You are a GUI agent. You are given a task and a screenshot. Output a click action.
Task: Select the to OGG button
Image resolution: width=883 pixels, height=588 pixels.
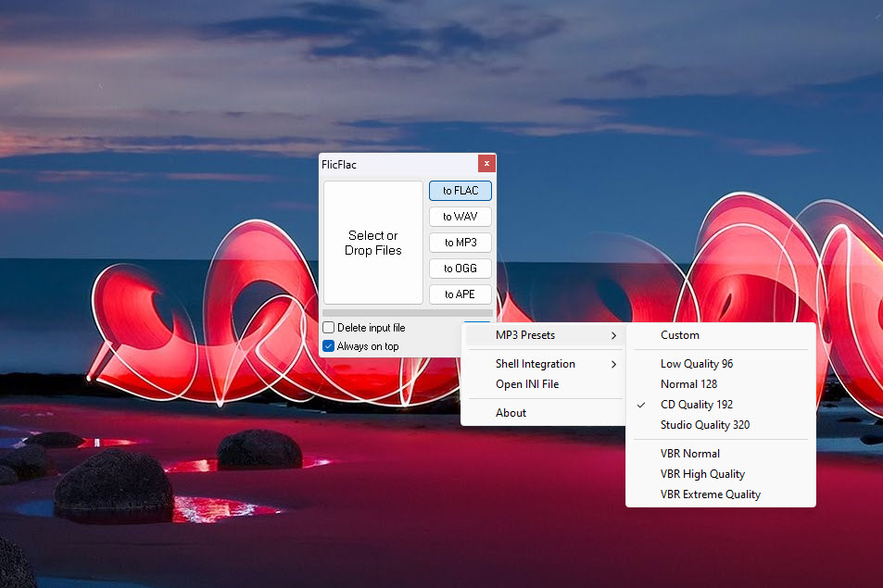click(460, 269)
